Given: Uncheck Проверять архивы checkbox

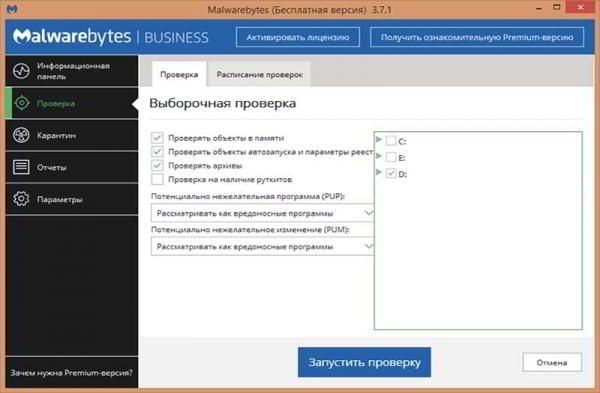Looking at the screenshot, I should [x=157, y=165].
